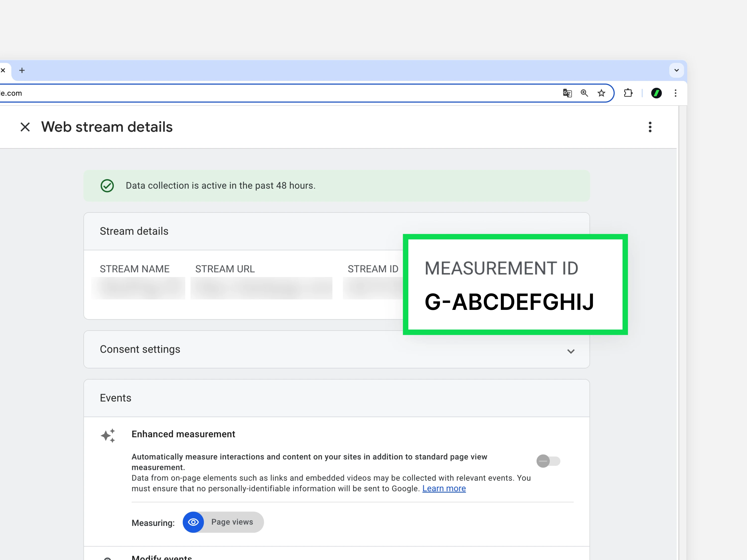Close the current browser tab
Viewport: 747px width, 560px height.
click(3, 70)
